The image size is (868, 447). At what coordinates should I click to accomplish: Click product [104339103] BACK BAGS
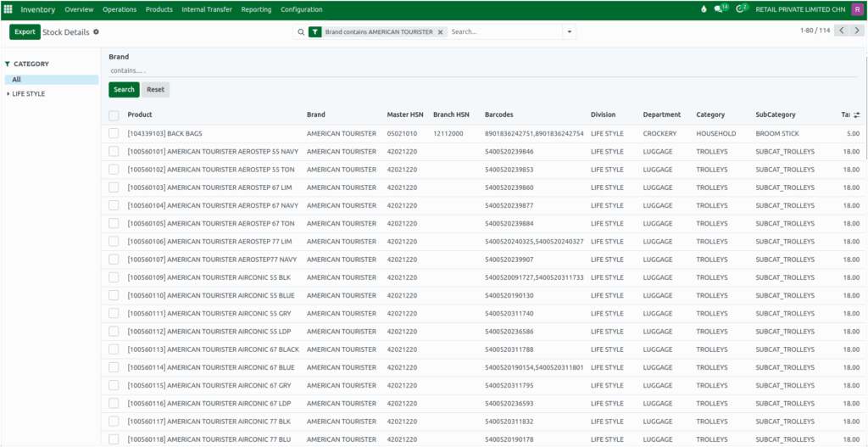point(165,133)
